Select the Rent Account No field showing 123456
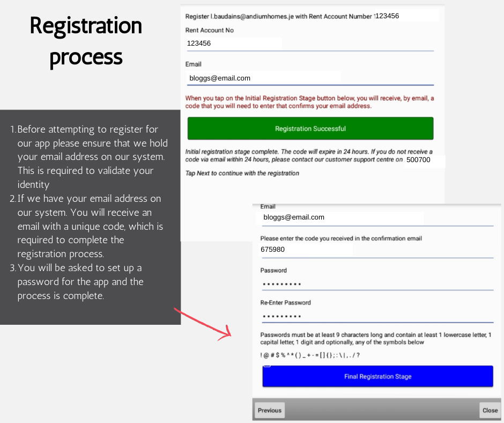Viewport: 504px width, 423px height. 310,43
